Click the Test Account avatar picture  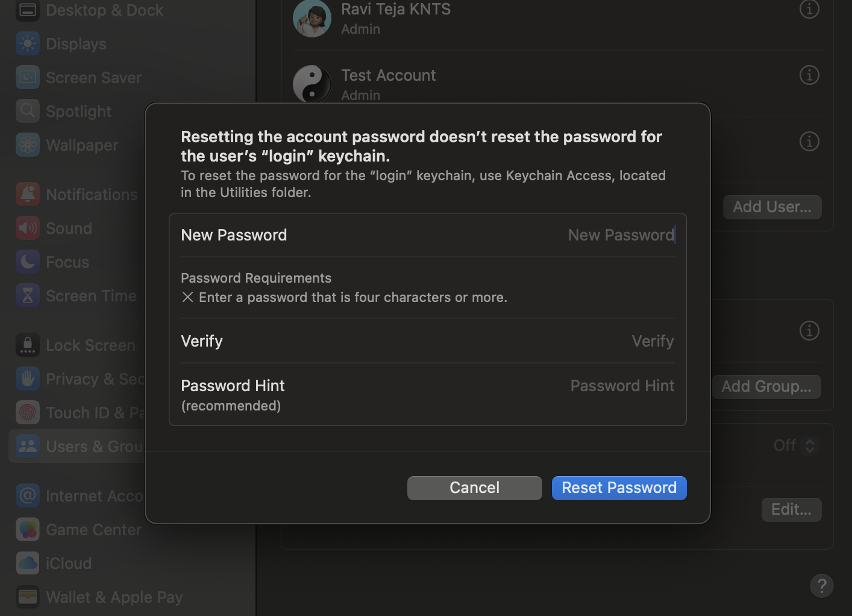312,84
